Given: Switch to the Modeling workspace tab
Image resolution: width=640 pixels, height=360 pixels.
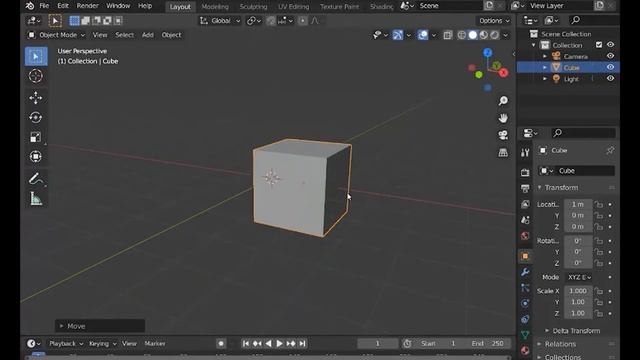Looking at the screenshot, I should coord(215,7).
